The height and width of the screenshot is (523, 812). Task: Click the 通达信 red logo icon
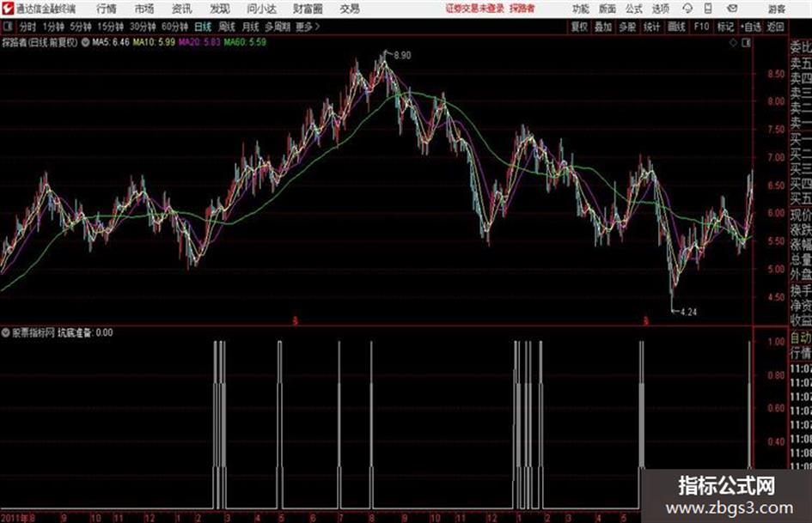click(x=7, y=9)
